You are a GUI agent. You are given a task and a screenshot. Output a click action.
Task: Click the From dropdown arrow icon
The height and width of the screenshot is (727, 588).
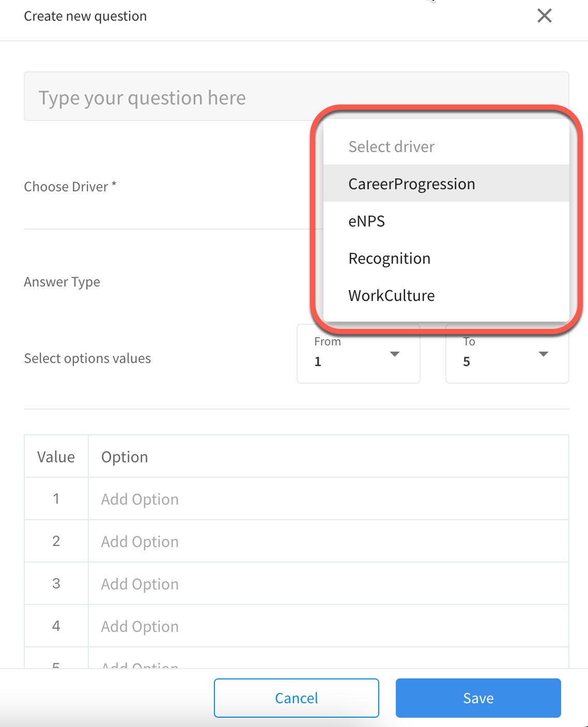(x=395, y=354)
